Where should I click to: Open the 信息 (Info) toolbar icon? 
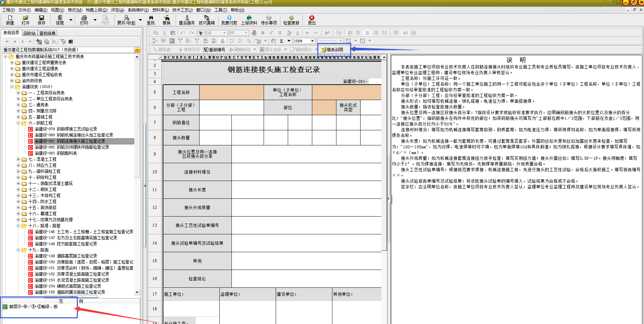60,20
